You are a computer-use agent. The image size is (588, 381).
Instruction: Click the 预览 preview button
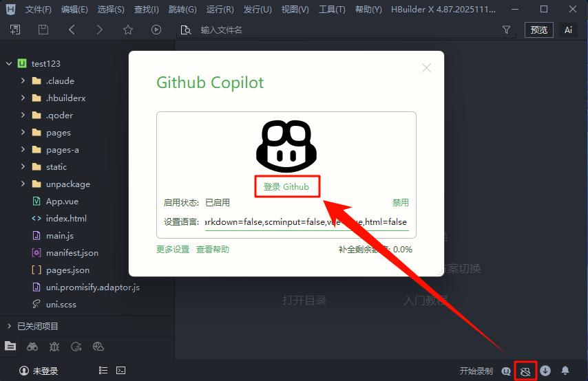pyautogui.click(x=538, y=30)
